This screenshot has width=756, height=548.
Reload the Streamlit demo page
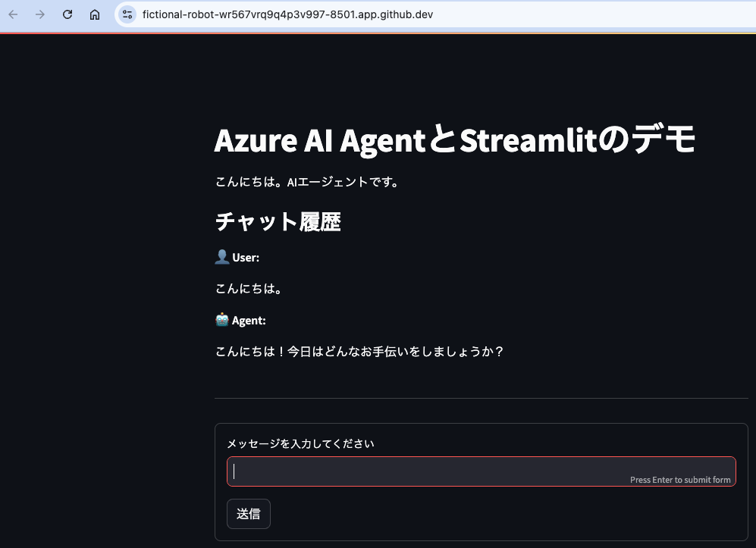pos(67,14)
